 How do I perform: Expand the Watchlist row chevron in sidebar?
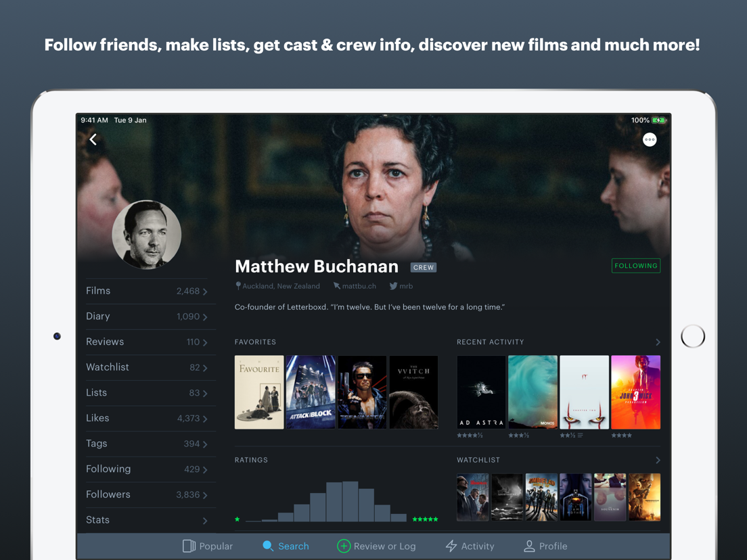(x=205, y=368)
